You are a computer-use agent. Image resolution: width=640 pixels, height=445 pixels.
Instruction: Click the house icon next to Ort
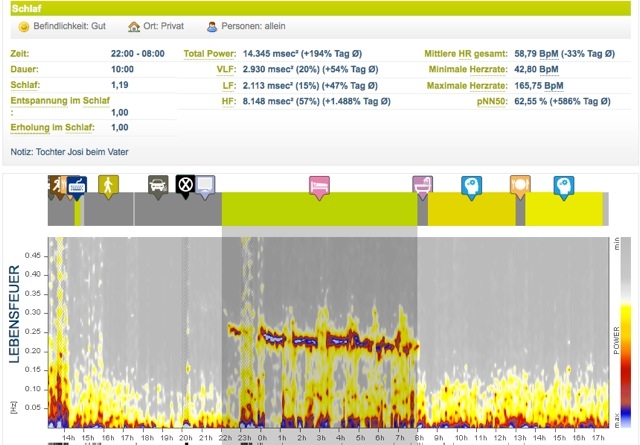[x=135, y=28]
